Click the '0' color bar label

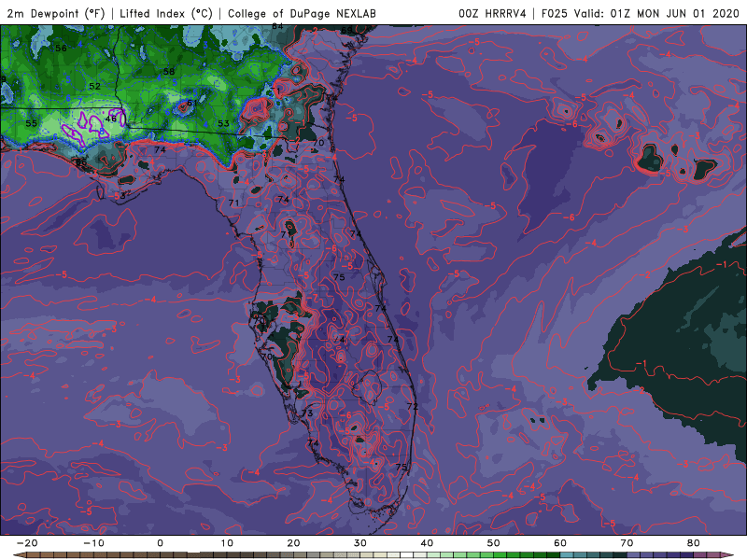[x=160, y=543]
